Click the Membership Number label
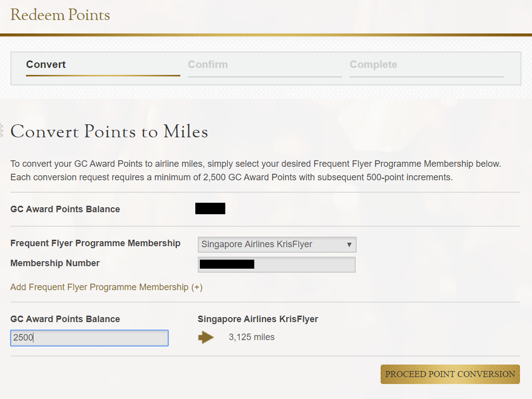Viewport: 532px width, 399px height. pos(55,263)
